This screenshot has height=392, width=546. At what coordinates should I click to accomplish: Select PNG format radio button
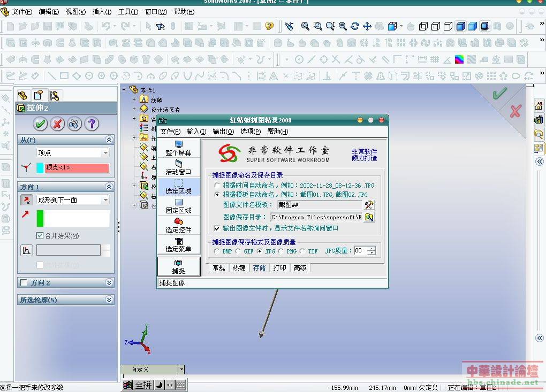click(x=281, y=251)
